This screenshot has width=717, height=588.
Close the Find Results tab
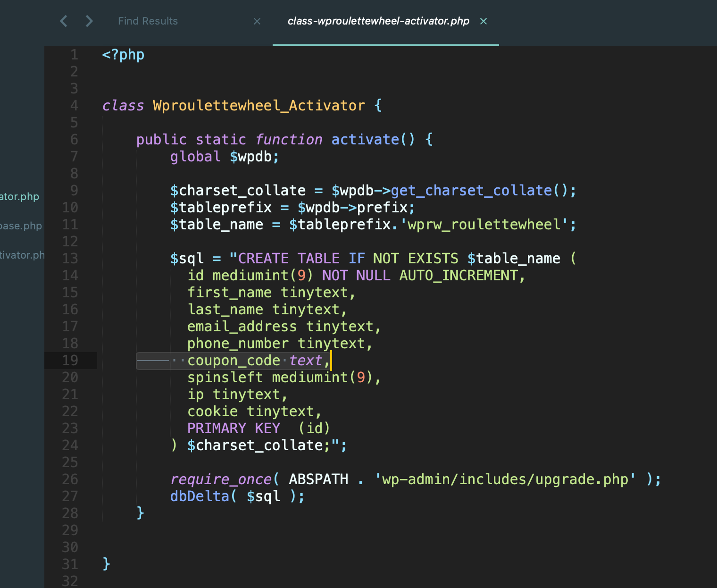click(257, 21)
